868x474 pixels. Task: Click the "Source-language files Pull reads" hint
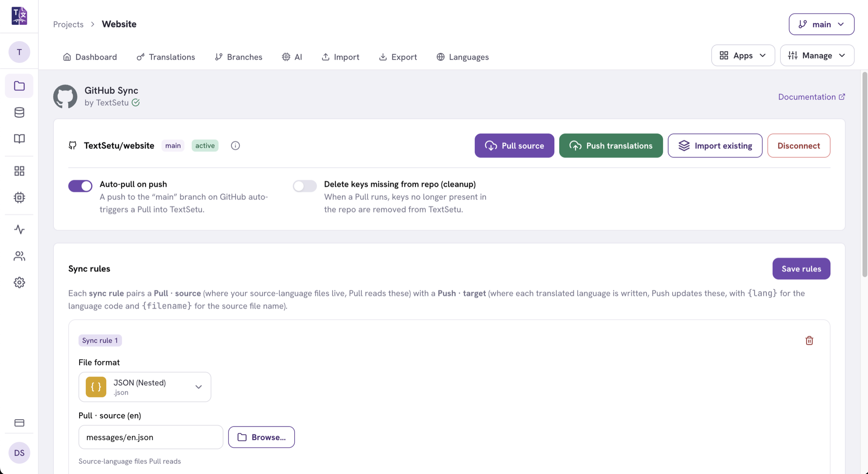tap(130, 461)
